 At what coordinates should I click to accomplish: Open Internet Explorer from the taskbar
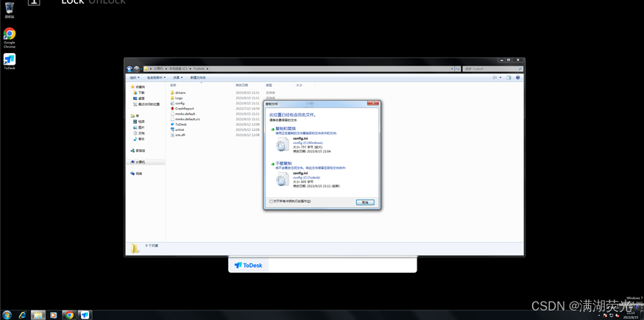click(23, 315)
